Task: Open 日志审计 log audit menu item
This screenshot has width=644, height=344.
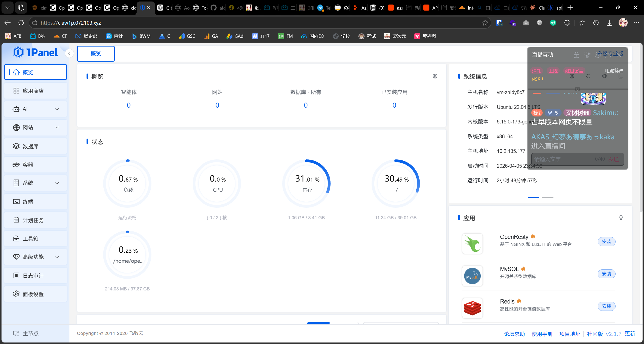Action: (33, 276)
